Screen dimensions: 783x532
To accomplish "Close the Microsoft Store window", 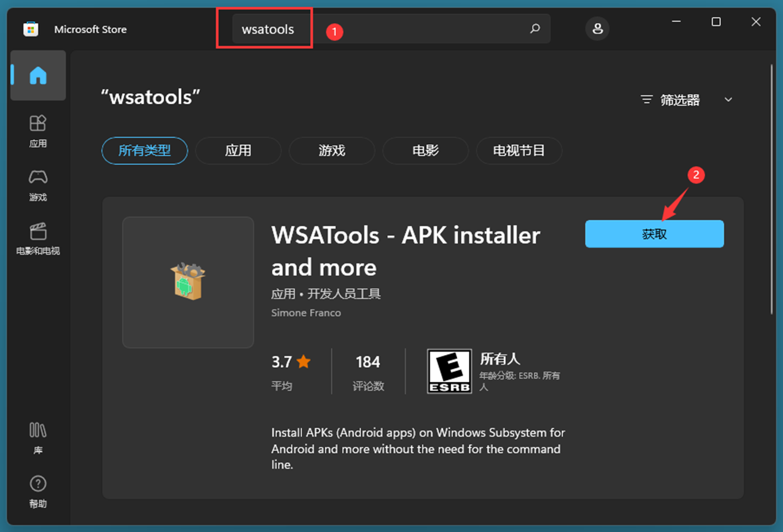I will (x=756, y=22).
